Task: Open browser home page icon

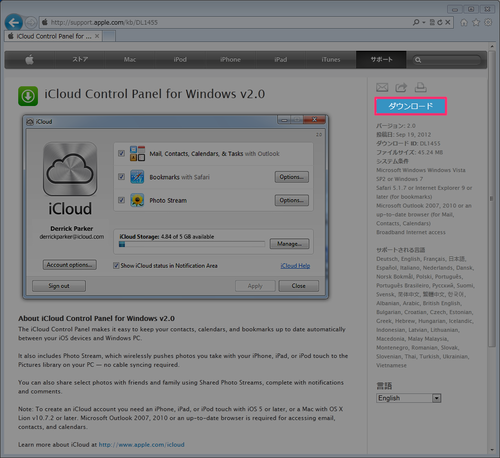Action: 464,22
